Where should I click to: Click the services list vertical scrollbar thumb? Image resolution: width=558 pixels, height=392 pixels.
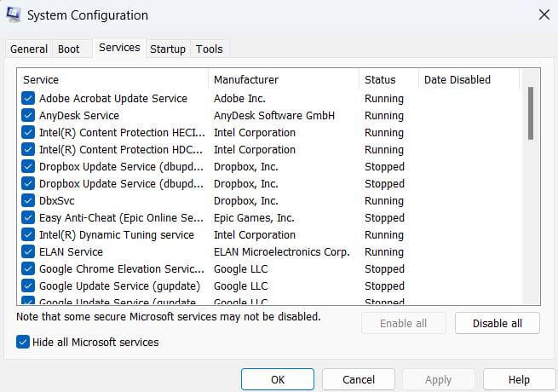[531, 113]
